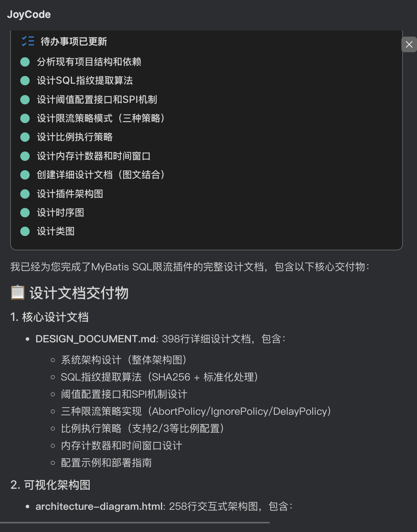This screenshot has height=532, width=417.
Task: Click the checklist icon beside 待办事项已更新
Action: pos(28,41)
